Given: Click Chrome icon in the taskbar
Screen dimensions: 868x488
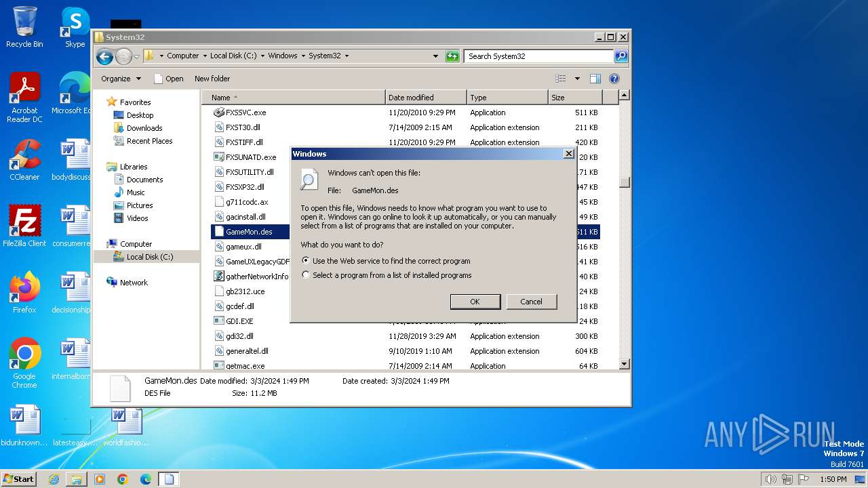Looking at the screenshot, I should (123, 479).
